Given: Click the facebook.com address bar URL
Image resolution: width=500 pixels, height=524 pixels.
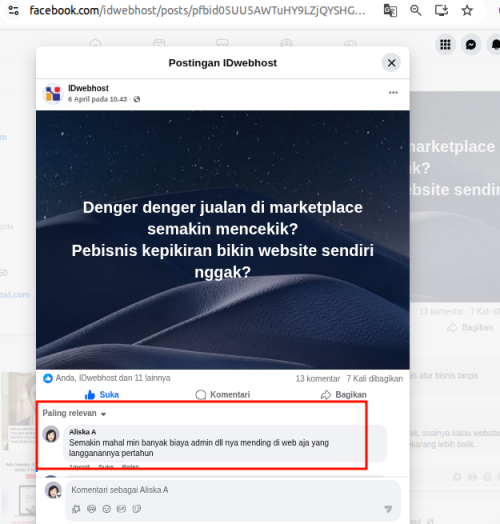Looking at the screenshot, I should [197, 10].
